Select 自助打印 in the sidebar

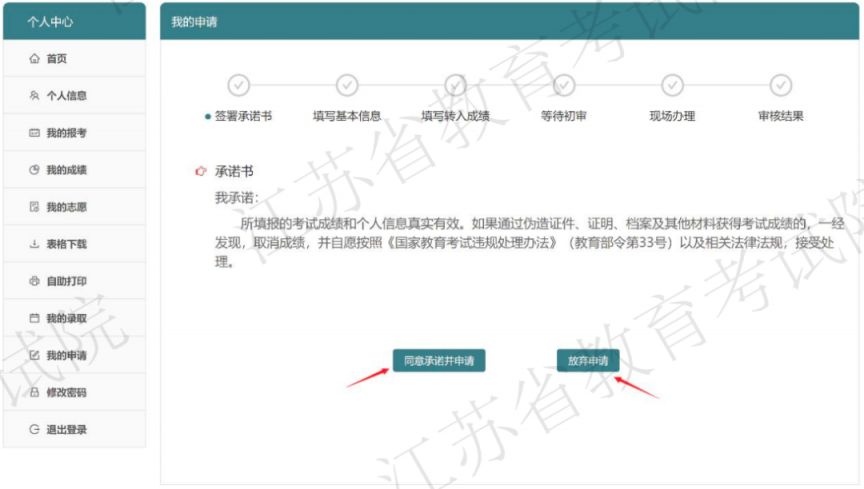[x=74, y=281]
